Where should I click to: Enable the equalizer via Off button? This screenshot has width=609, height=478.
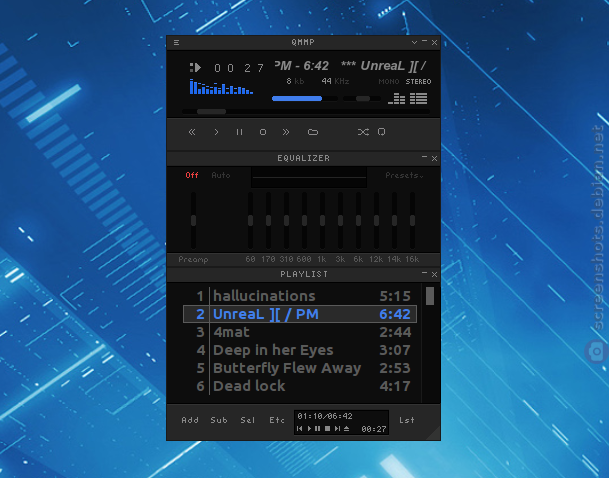pos(192,175)
